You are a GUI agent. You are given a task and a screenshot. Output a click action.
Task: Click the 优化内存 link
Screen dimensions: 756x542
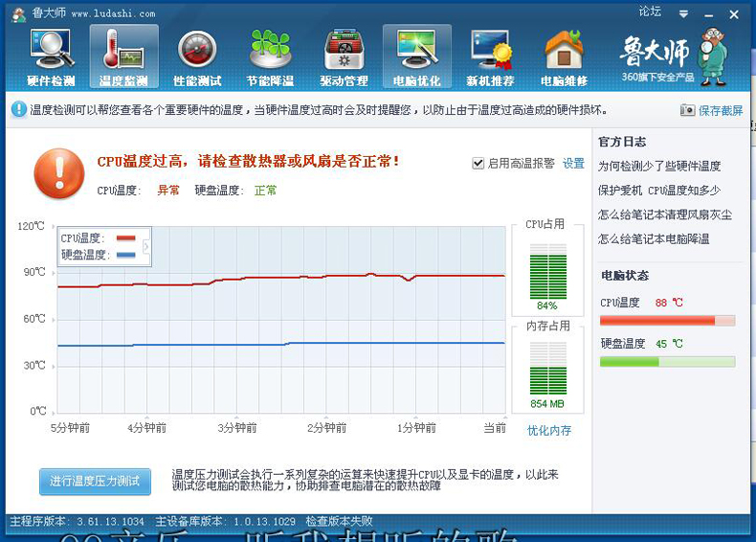click(x=549, y=430)
